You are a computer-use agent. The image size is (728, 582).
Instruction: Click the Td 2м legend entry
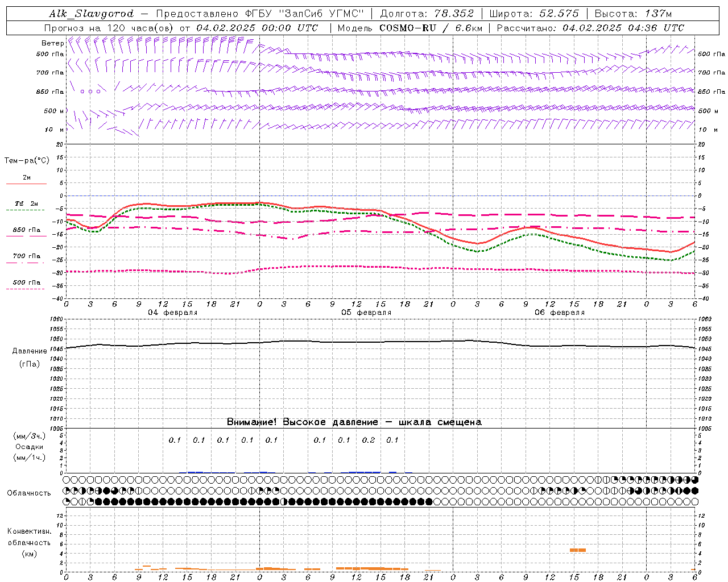[27, 203]
